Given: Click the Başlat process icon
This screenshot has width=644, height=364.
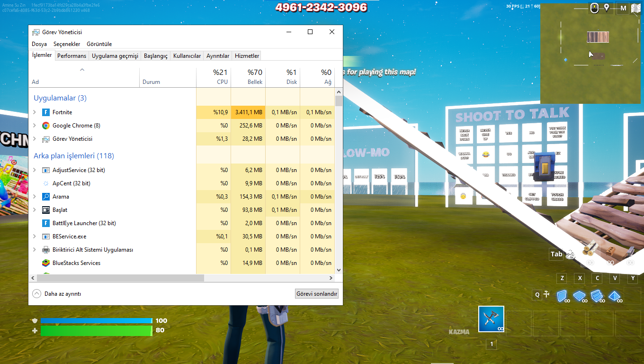Looking at the screenshot, I should [x=46, y=210].
